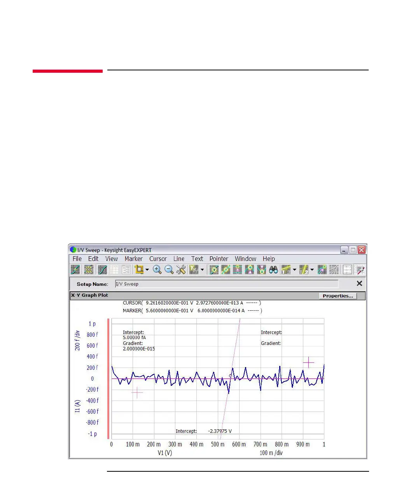Click the red Y-axis selection bar
This screenshot has width=420, height=504.
[x=108, y=378]
